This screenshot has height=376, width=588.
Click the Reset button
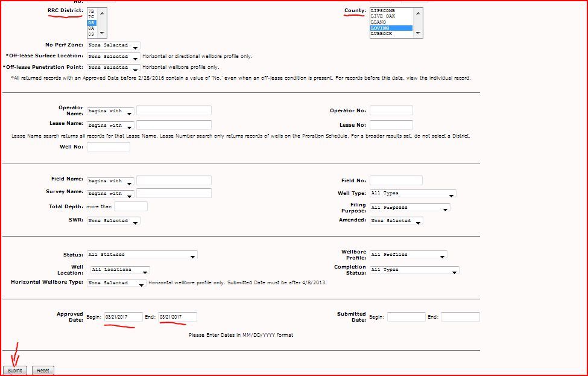[x=43, y=371]
